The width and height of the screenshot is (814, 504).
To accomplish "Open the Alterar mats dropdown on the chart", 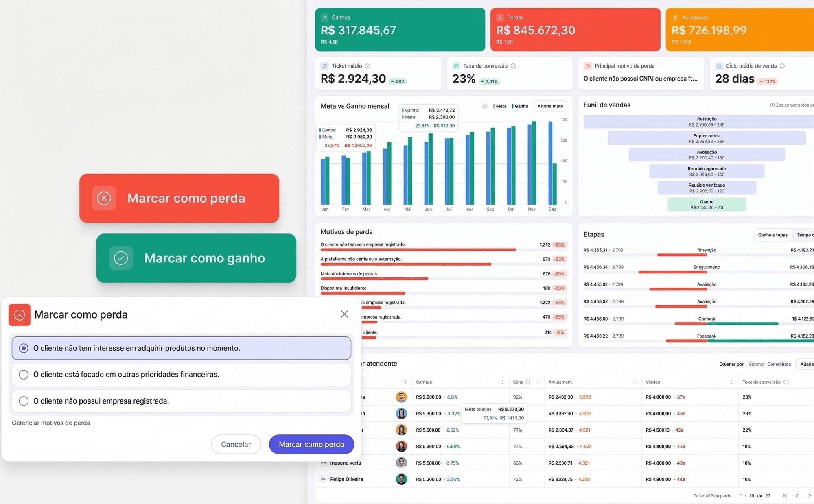I will pos(550,106).
